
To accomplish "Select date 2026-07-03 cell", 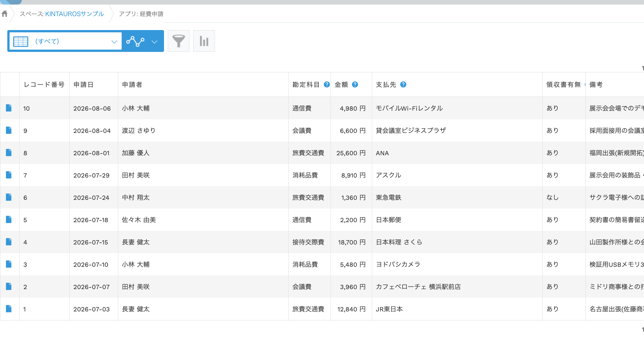I will [x=92, y=309].
